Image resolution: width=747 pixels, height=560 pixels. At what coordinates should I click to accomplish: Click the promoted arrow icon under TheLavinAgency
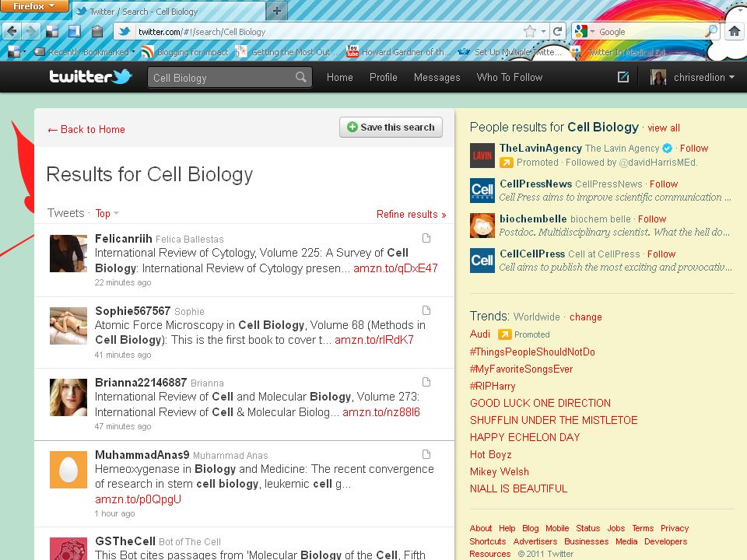tap(507, 163)
